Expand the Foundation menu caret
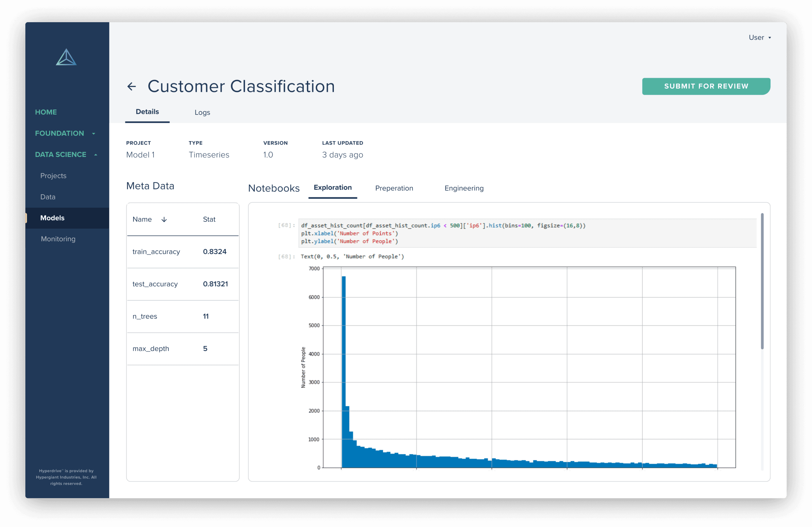The width and height of the screenshot is (812, 527). tap(94, 134)
